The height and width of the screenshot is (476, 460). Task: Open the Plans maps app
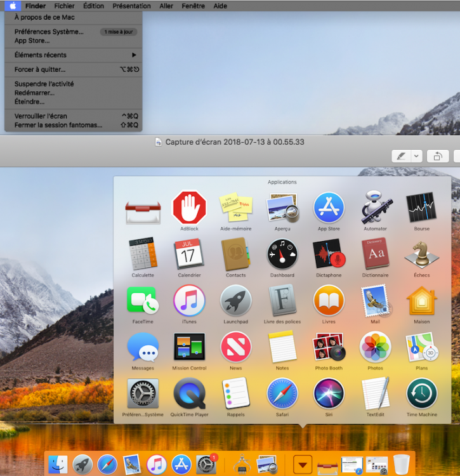[422, 347]
